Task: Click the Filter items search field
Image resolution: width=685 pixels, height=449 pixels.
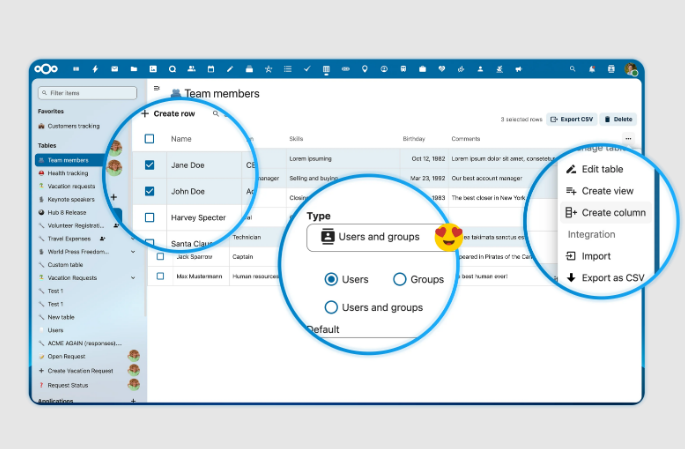Action: tap(87, 93)
